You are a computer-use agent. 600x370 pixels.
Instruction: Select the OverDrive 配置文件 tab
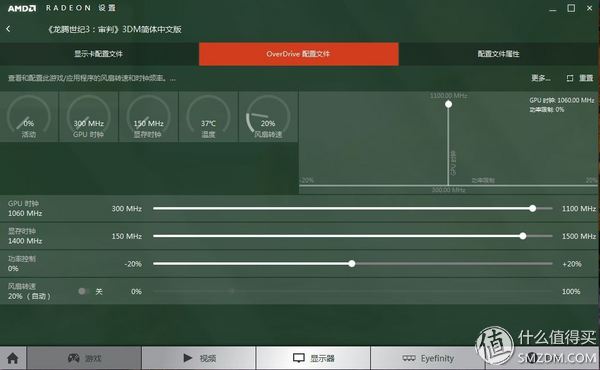pos(298,54)
